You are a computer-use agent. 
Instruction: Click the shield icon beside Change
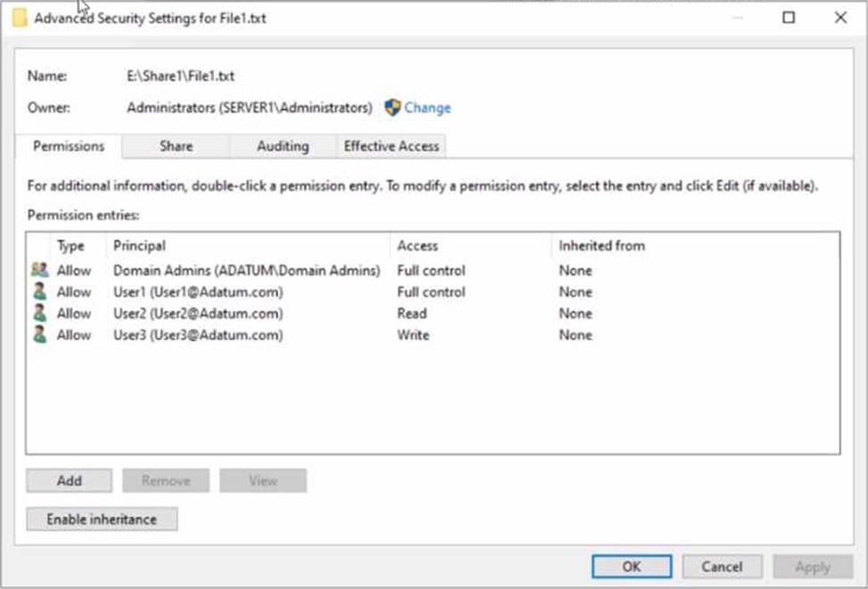pyautogui.click(x=392, y=108)
